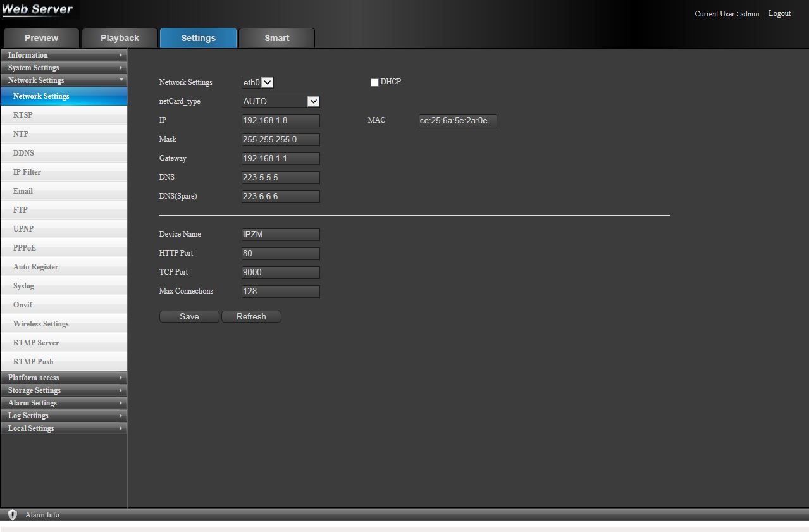Collapse the Network Settings section header
The image size is (809, 532).
[63, 80]
